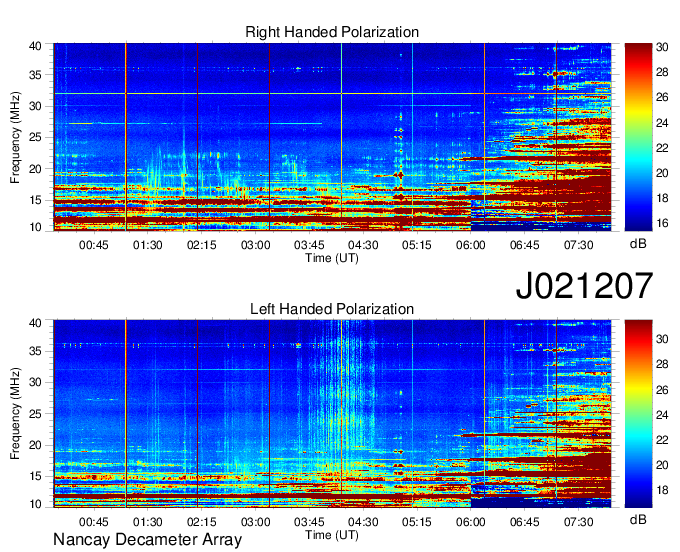The height and width of the screenshot is (552, 680).
Task: Click the '02:15' time tick of bottom plot
Action: pos(201,522)
